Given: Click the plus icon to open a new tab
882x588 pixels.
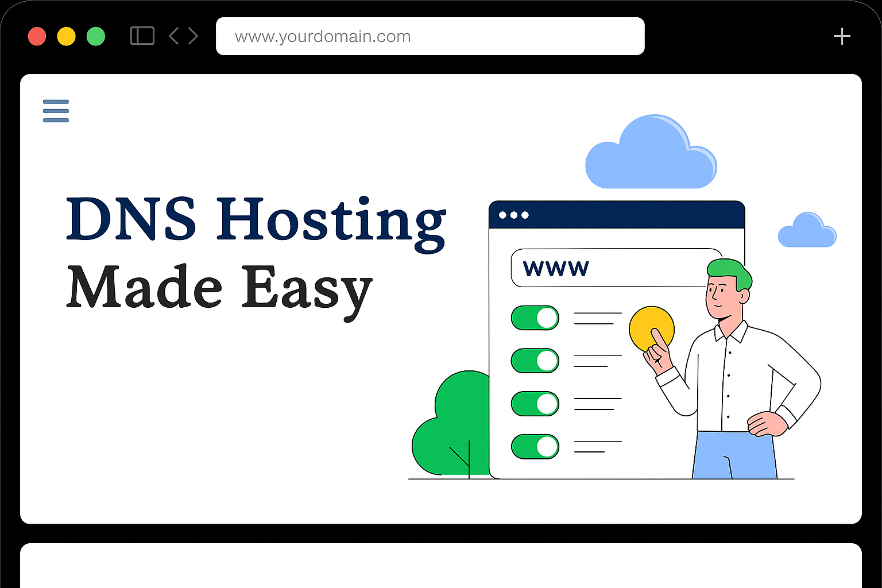Looking at the screenshot, I should point(842,36).
